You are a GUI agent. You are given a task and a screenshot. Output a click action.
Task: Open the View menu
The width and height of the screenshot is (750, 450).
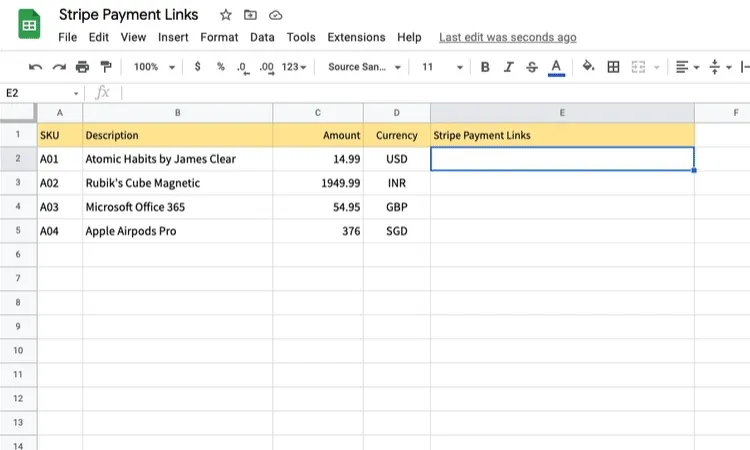[133, 37]
